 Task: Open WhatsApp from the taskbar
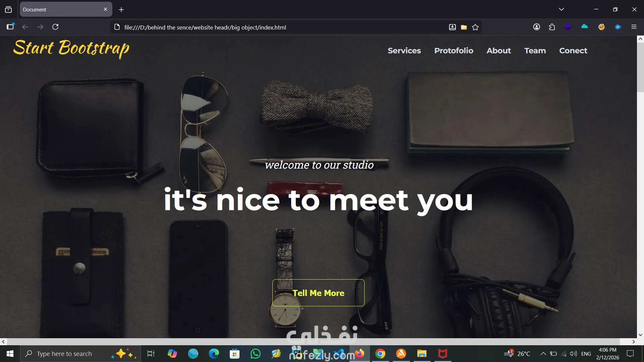255,354
